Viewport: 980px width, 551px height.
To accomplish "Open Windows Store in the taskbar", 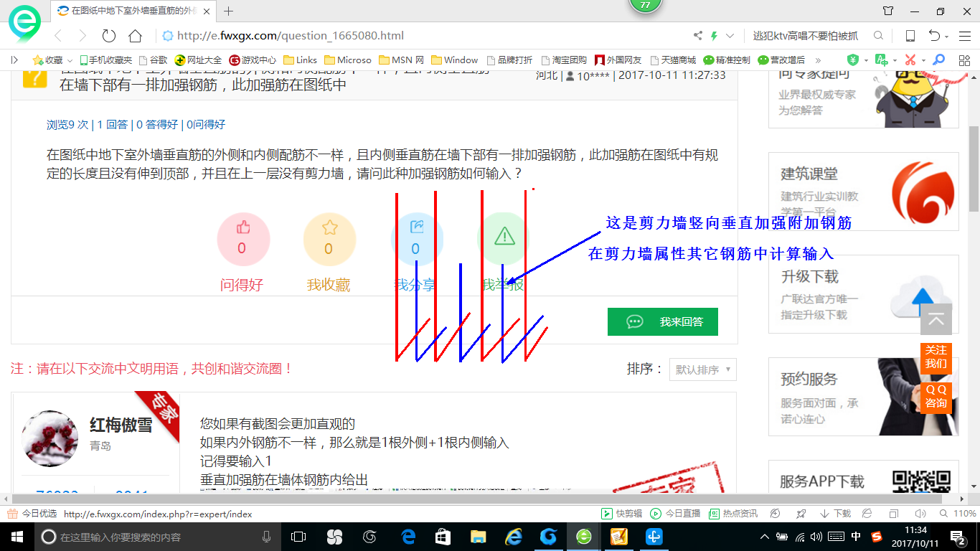I will click(443, 537).
